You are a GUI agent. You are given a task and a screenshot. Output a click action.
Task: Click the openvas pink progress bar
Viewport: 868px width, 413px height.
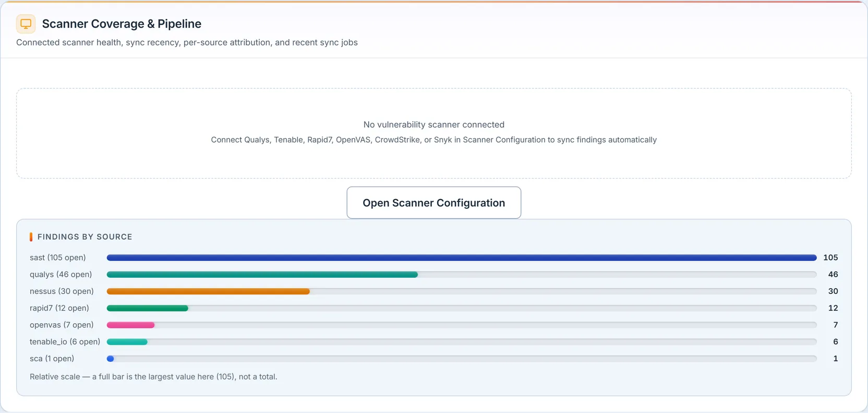(130, 325)
